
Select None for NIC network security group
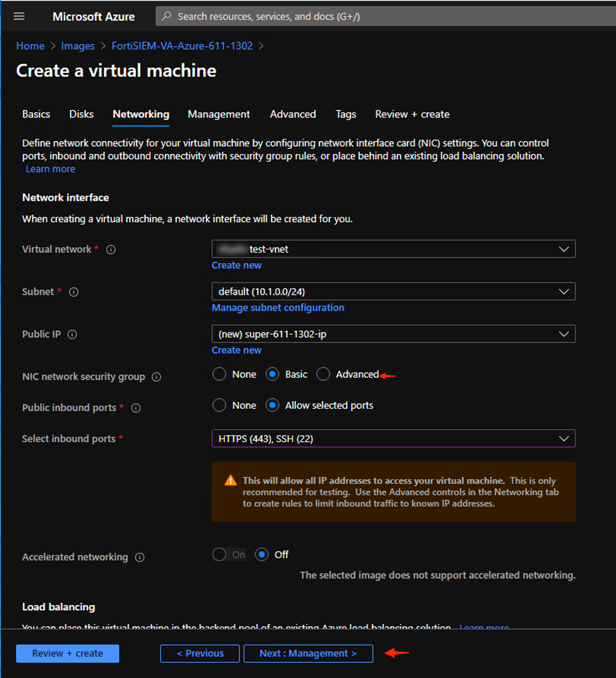click(x=219, y=374)
